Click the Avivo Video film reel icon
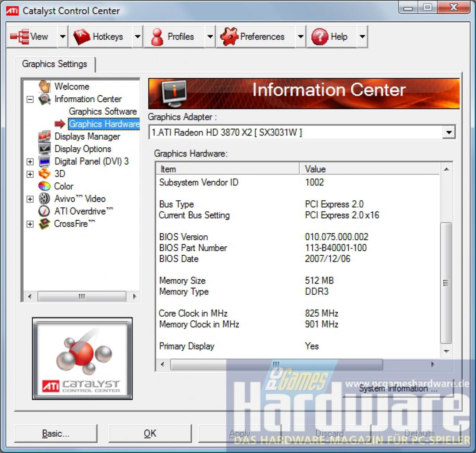The image size is (476, 453). coord(44,199)
